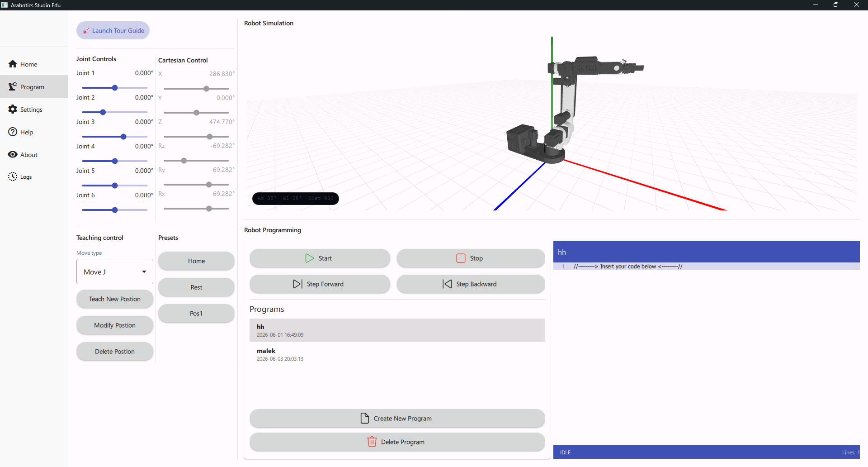Click the Joint 5 slider handle
Screen dimensions: 868x467
click(x=115, y=186)
